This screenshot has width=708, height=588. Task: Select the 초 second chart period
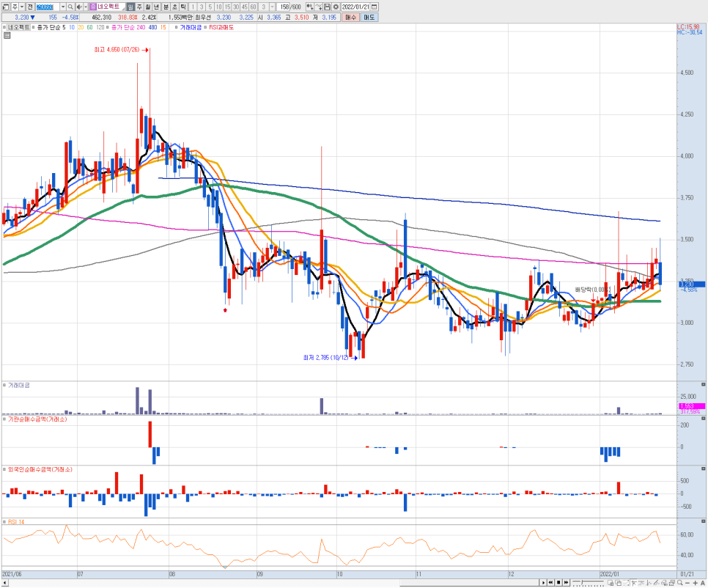[x=174, y=7]
